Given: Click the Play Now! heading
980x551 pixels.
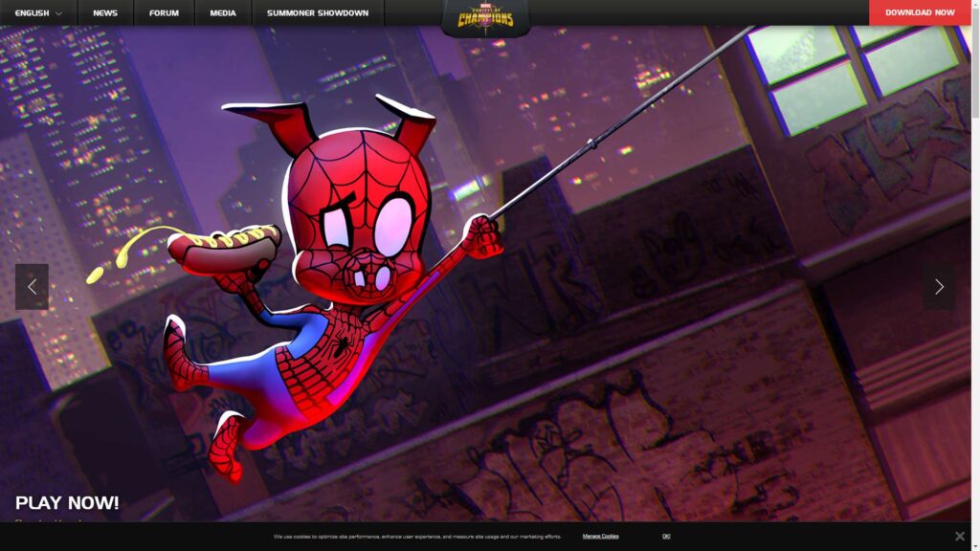Looking at the screenshot, I should point(67,503).
